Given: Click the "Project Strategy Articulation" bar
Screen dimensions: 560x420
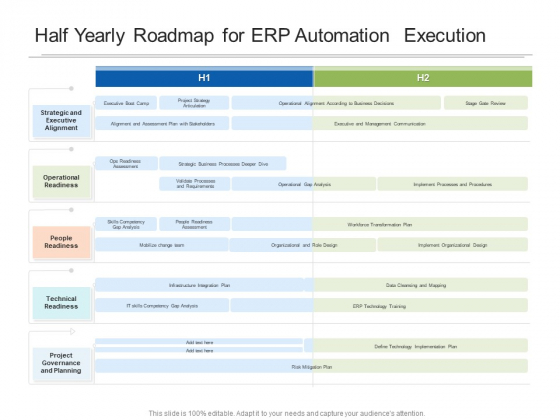Looking at the screenshot, I should tap(194, 103).
